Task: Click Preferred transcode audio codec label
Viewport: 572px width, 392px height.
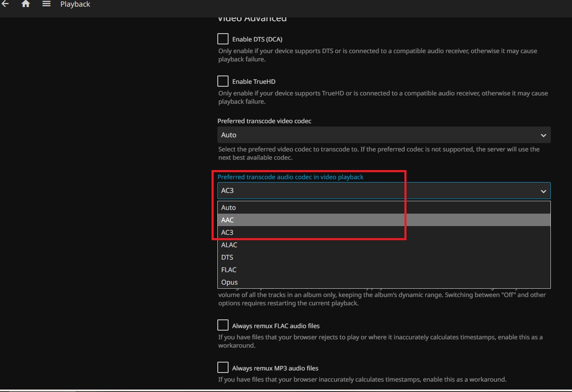Action: tap(290, 177)
